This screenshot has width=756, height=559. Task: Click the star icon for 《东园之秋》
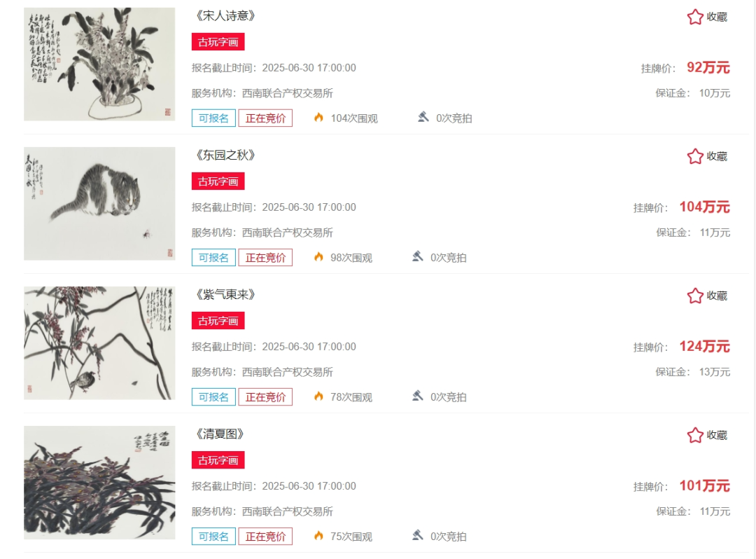pyautogui.click(x=695, y=156)
